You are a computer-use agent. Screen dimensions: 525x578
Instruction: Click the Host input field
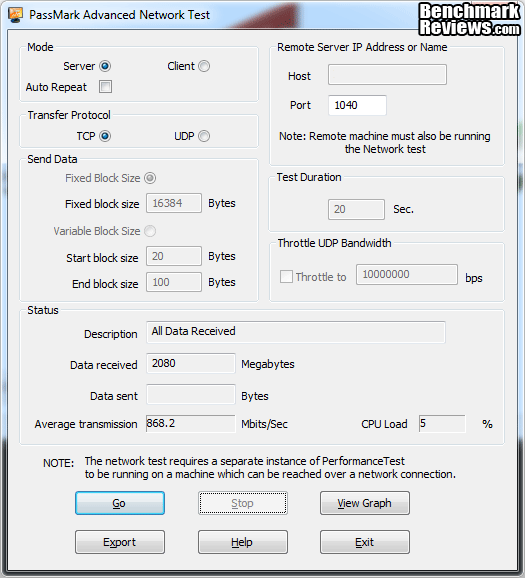[x=387, y=74]
